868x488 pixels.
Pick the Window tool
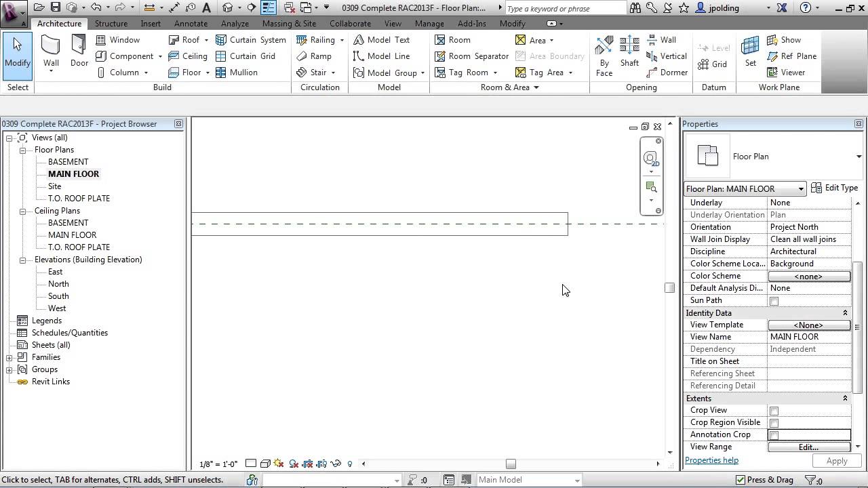[118, 40]
